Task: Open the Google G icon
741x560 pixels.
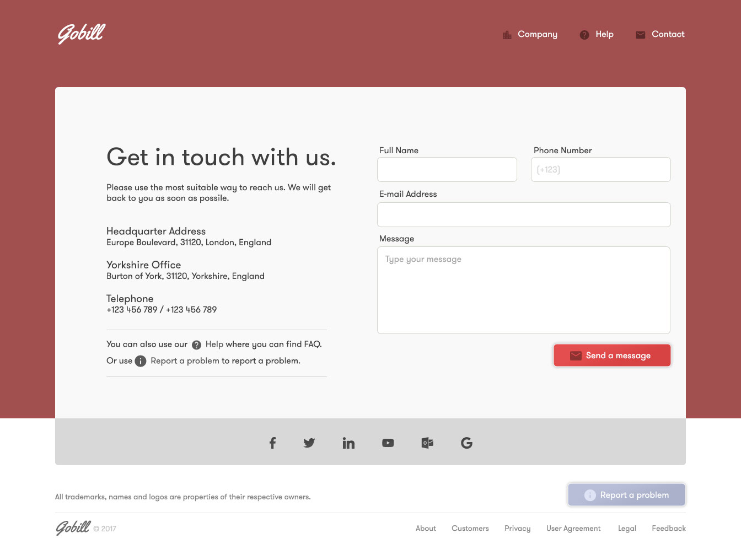Action: 466,443
